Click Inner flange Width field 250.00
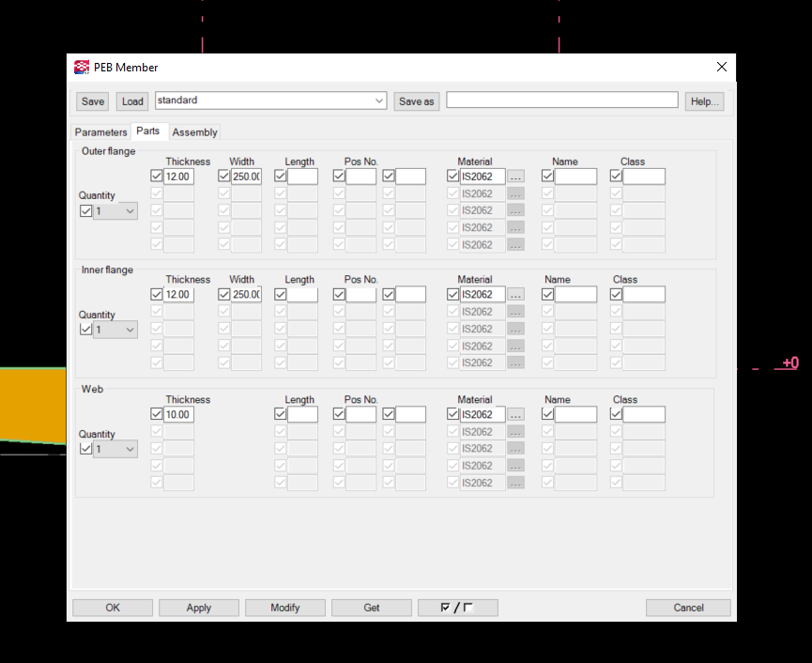 coord(246,295)
